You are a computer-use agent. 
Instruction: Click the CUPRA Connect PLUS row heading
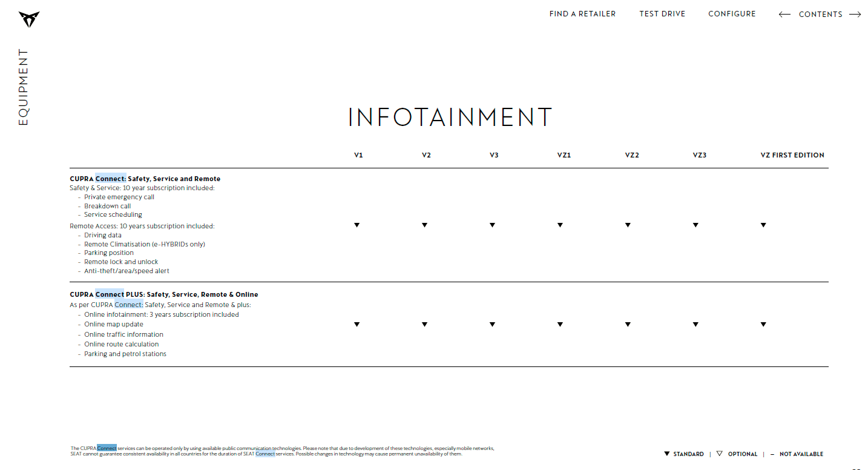[163, 294]
